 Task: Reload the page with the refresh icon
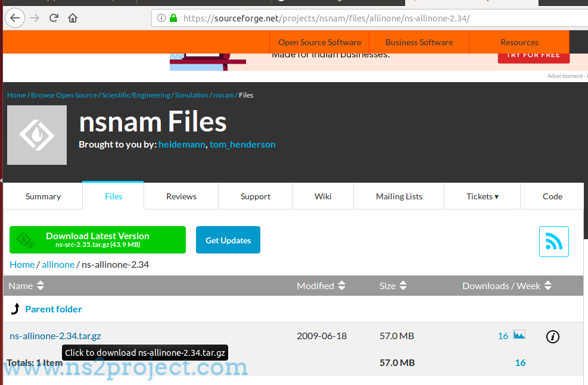[x=54, y=18]
